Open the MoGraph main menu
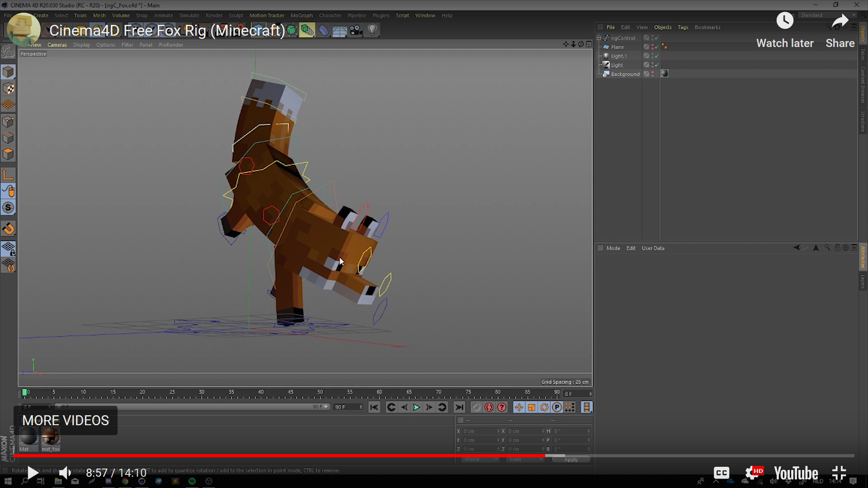Screen dimensions: 868x488 coord(302,15)
